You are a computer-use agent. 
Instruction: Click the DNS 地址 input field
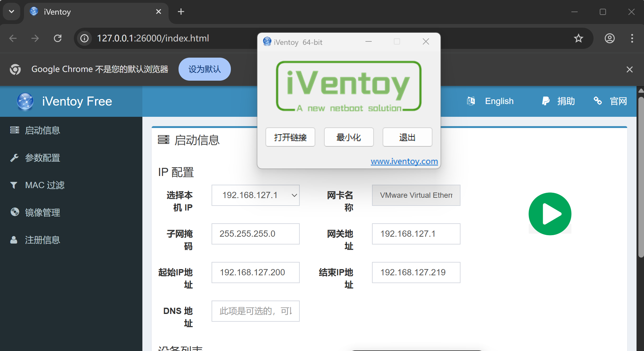[x=255, y=311]
